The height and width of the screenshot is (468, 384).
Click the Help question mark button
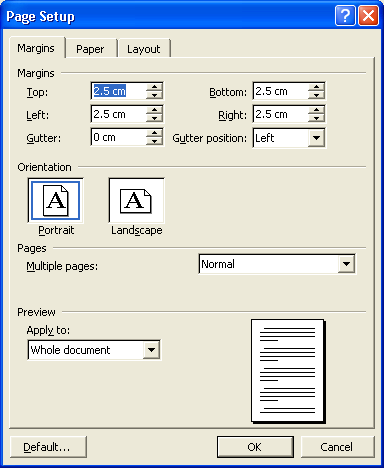point(345,15)
